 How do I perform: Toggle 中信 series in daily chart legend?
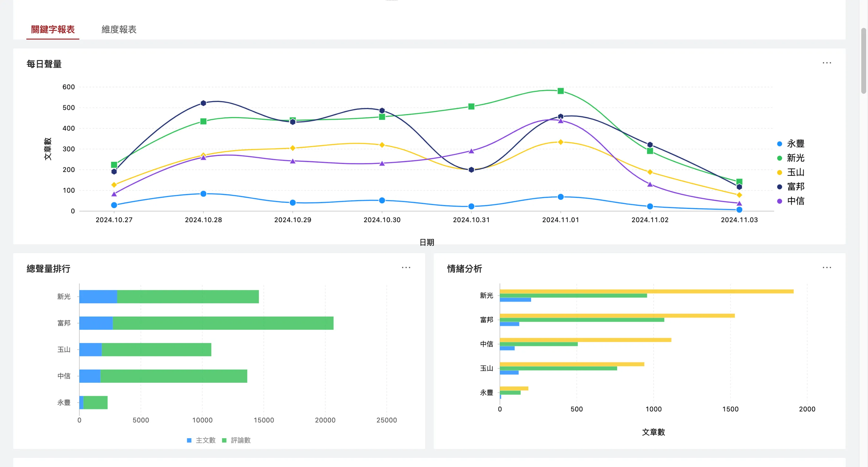[791, 201]
